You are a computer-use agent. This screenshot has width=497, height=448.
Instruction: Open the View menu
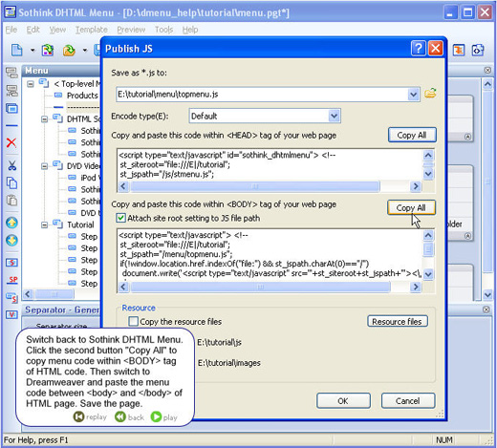point(57,30)
